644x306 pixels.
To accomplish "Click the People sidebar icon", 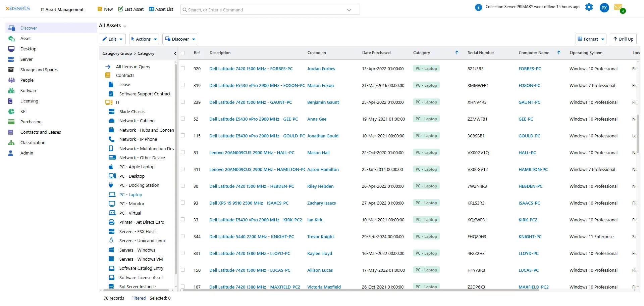I will [11, 80].
